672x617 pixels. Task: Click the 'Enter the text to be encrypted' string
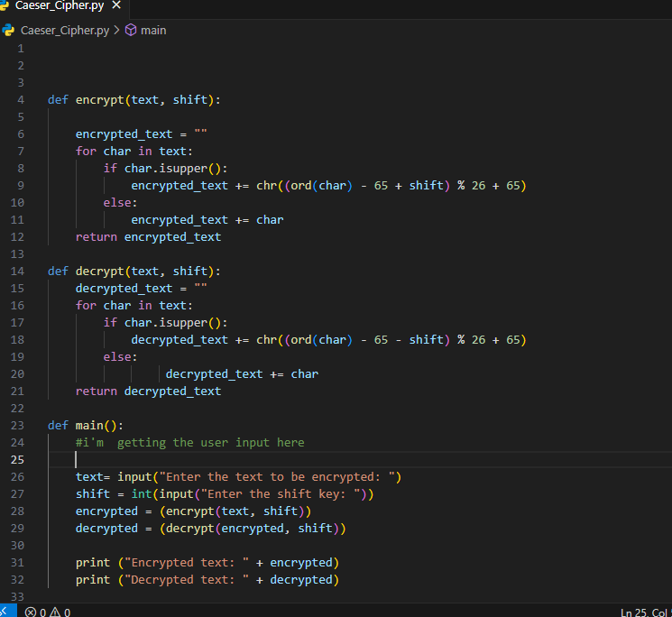[x=277, y=477]
